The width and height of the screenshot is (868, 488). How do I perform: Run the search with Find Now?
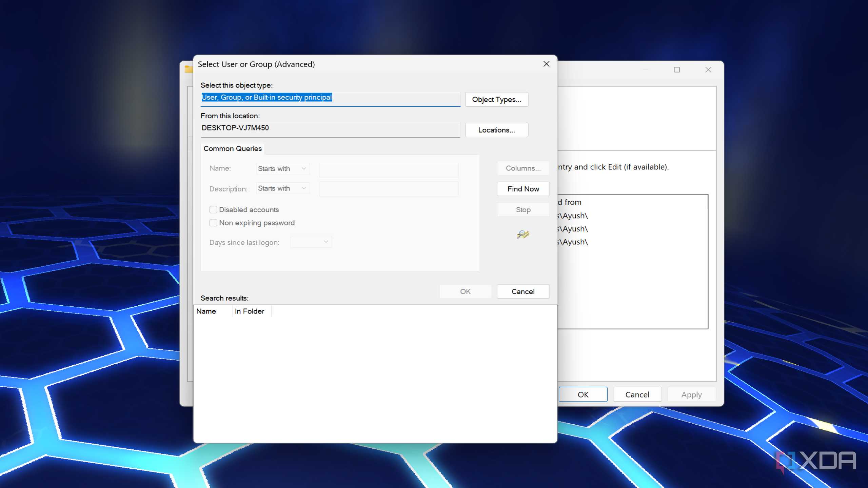coord(523,189)
